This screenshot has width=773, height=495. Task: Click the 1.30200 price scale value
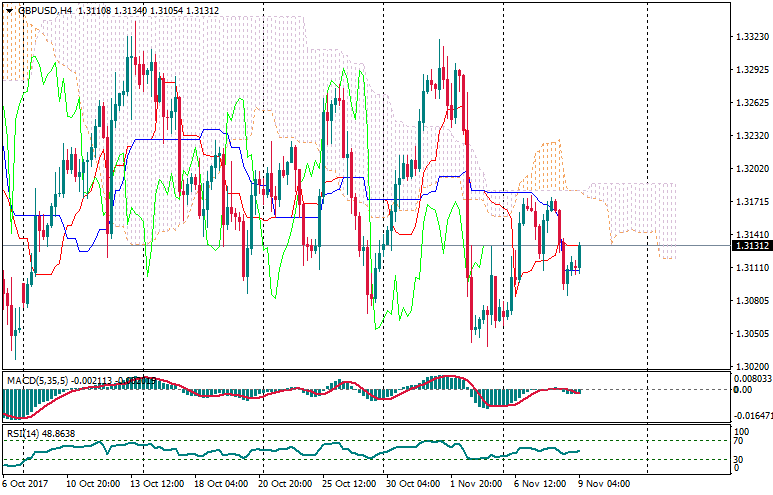750,367
